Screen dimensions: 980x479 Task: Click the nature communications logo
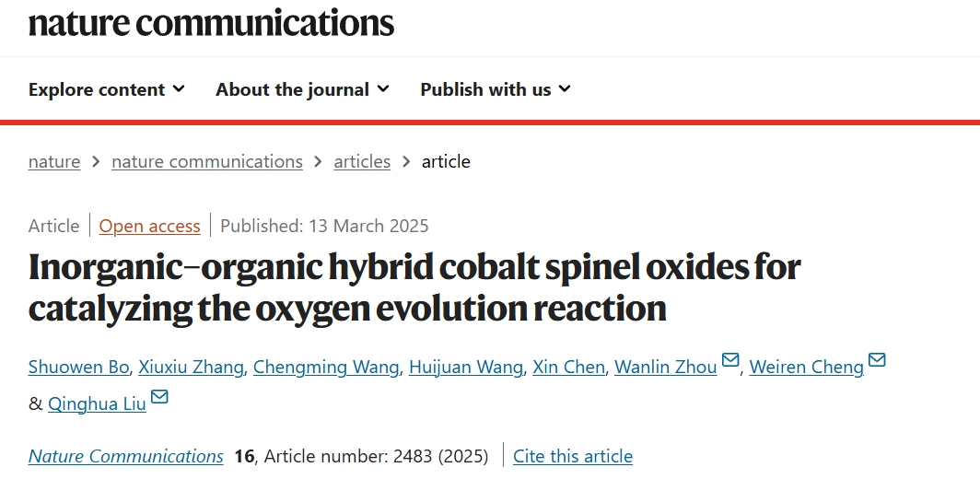point(211,23)
